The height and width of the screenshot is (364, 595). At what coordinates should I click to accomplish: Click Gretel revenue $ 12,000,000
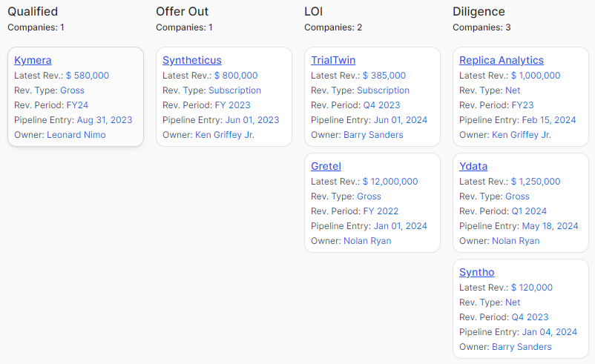[x=390, y=182]
